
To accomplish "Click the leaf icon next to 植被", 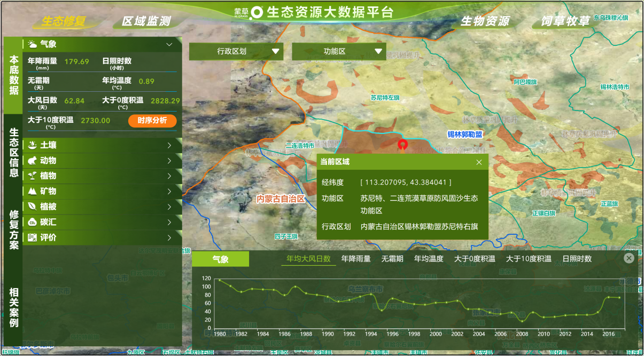I will click(32, 207).
